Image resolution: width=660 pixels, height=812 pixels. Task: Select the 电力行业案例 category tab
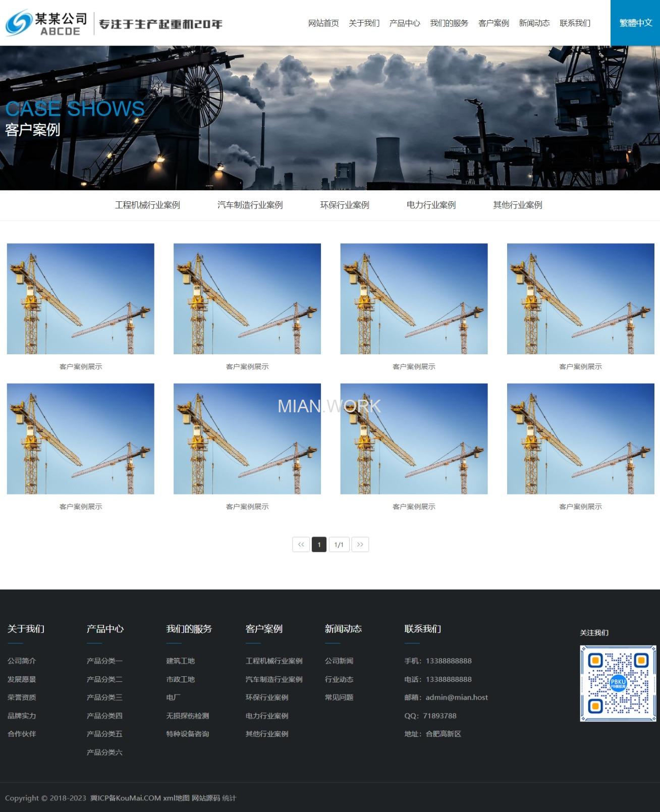[431, 205]
